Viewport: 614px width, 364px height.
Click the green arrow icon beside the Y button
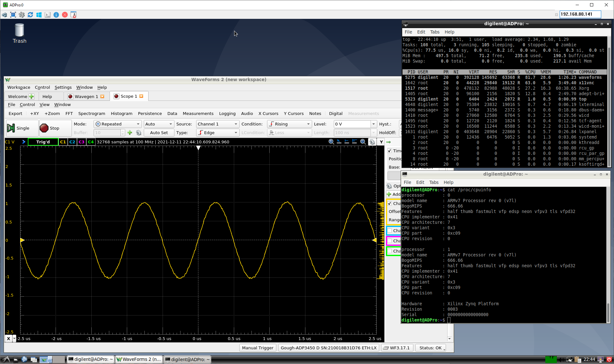388,142
